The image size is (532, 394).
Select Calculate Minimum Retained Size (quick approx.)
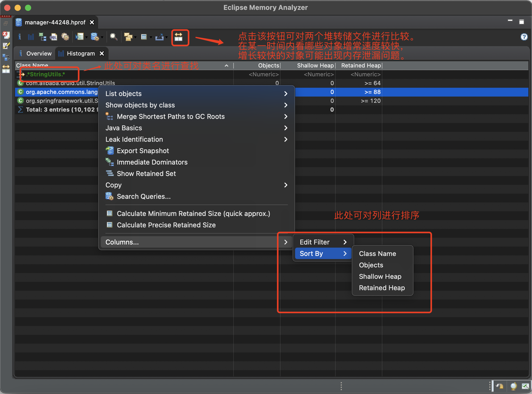pyautogui.click(x=196, y=214)
